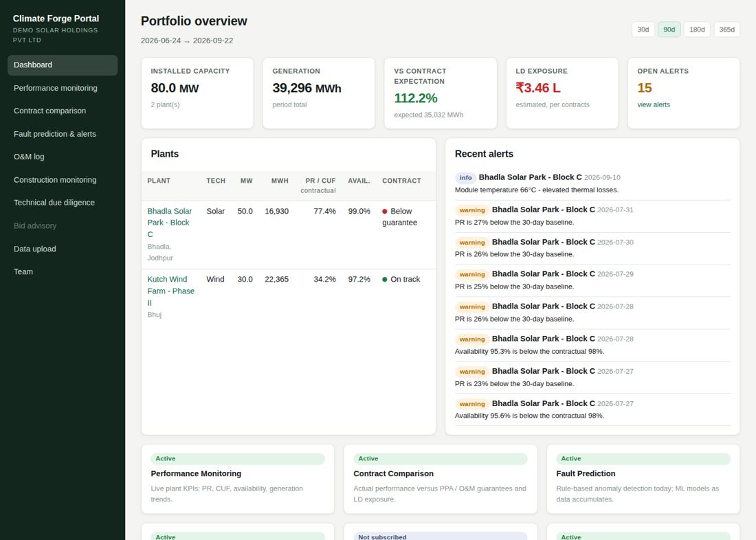Image resolution: width=756 pixels, height=540 pixels.
Task: Go to Performance monitoring
Action: (62, 88)
